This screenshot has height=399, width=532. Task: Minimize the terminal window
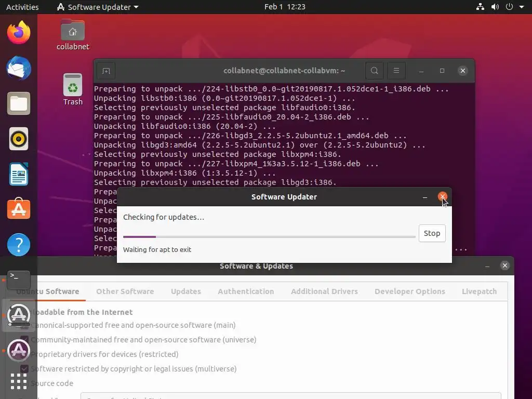[421, 71]
